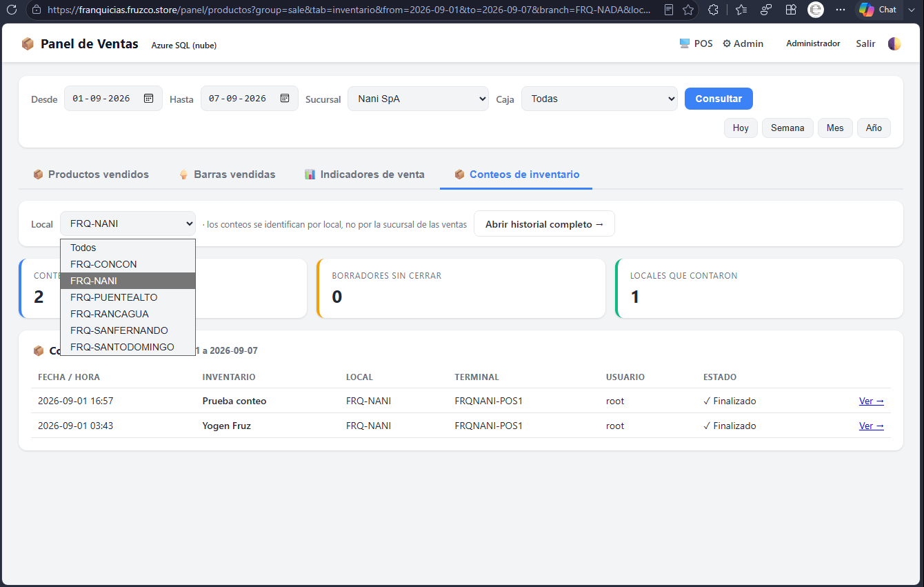Open the POS link in the header
Screen dimensions: 924x587
pyautogui.click(x=696, y=43)
